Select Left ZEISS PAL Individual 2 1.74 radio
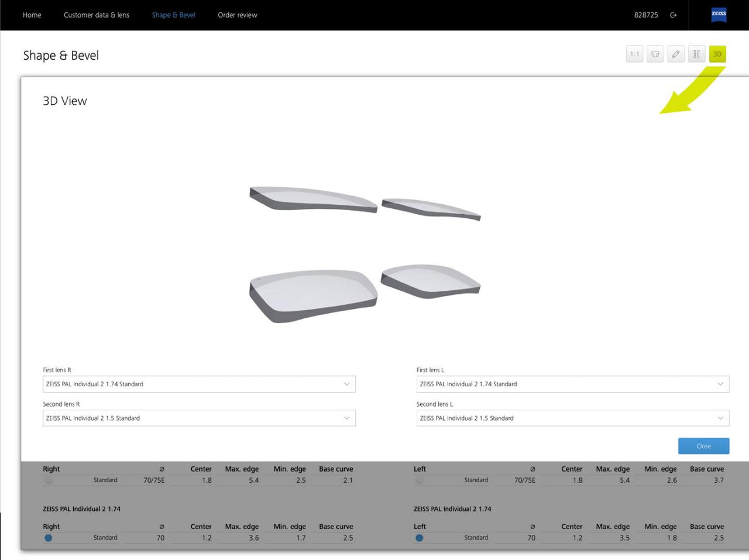Viewport: 749px width, 560px height. (x=419, y=537)
